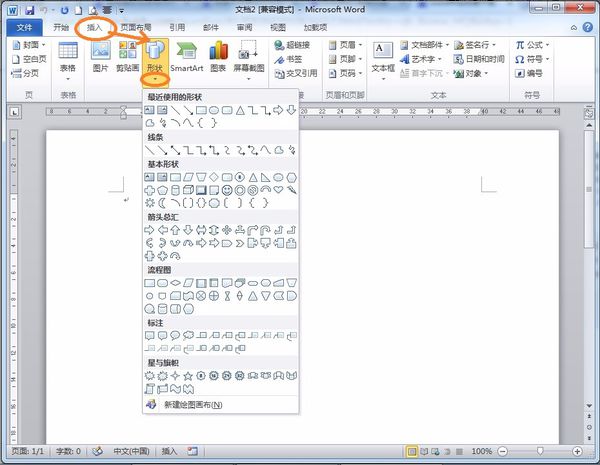Viewport: 600px width, 465px height.
Task: Save the document from quick access toolbar
Action: pos(29,10)
